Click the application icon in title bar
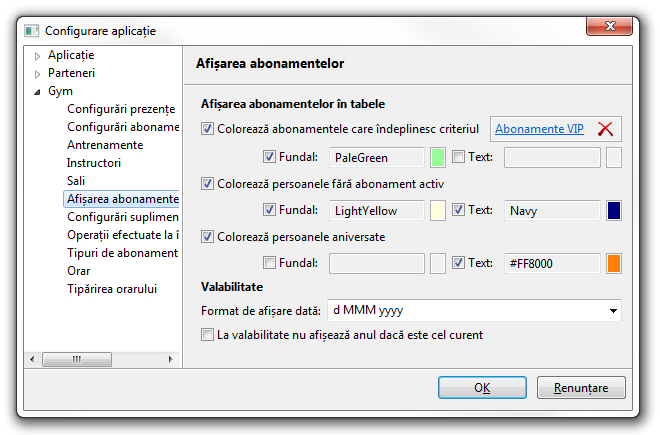Screen dimensions: 660x435 (x=32, y=31)
